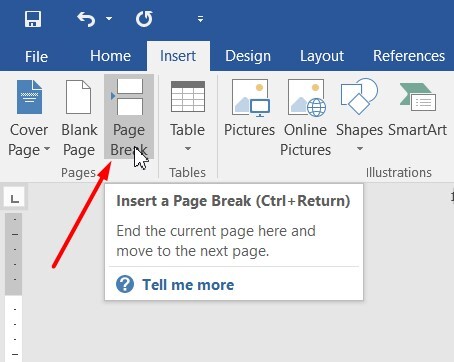The height and width of the screenshot is (362, 454).
Task: Click the Undo arrow icon
Action: [x=86, y=19]
